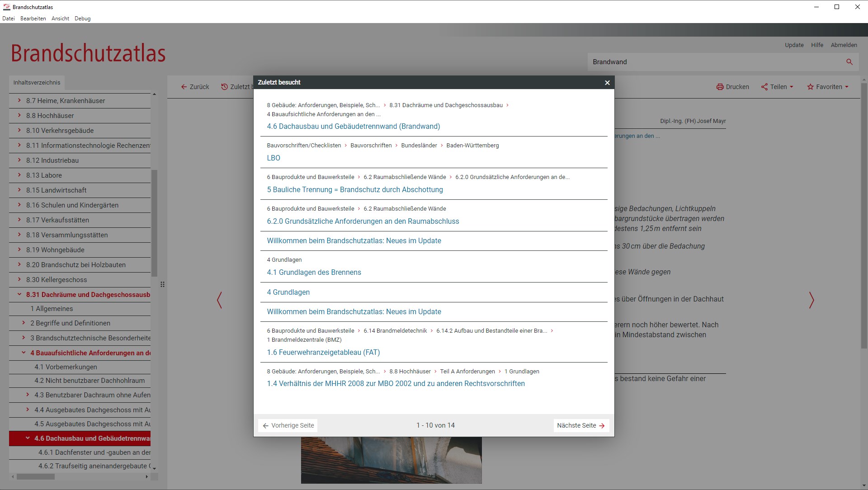Open the Favoriten star dropdown
The image size is (868, 490).
click(828, 87)
